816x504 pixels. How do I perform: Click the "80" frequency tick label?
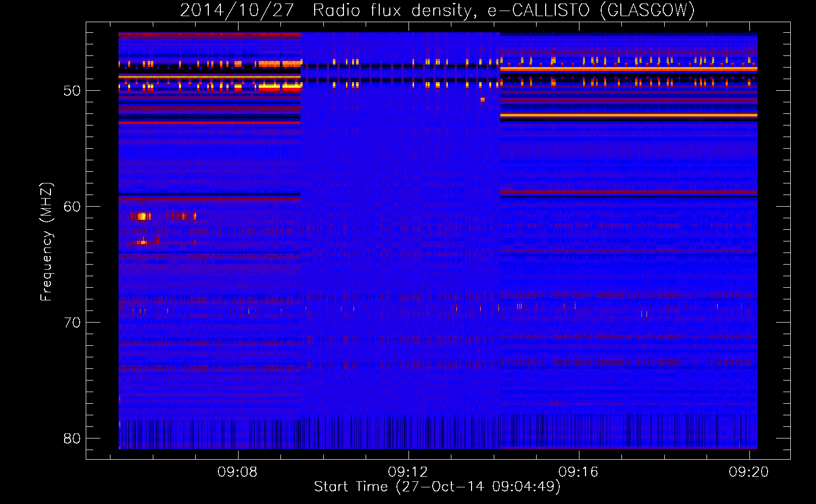72,438
